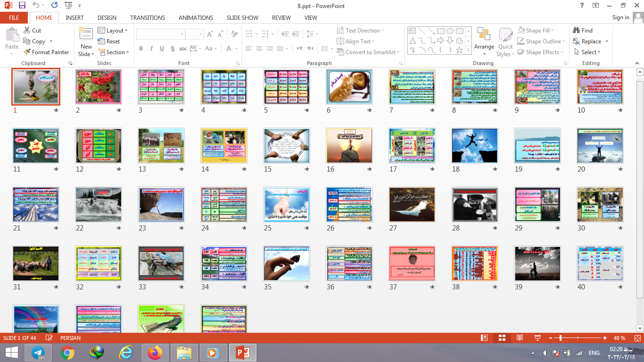Switch to Normal view in status bar
This screenshot has height=362, width=644.
(484, 338)
